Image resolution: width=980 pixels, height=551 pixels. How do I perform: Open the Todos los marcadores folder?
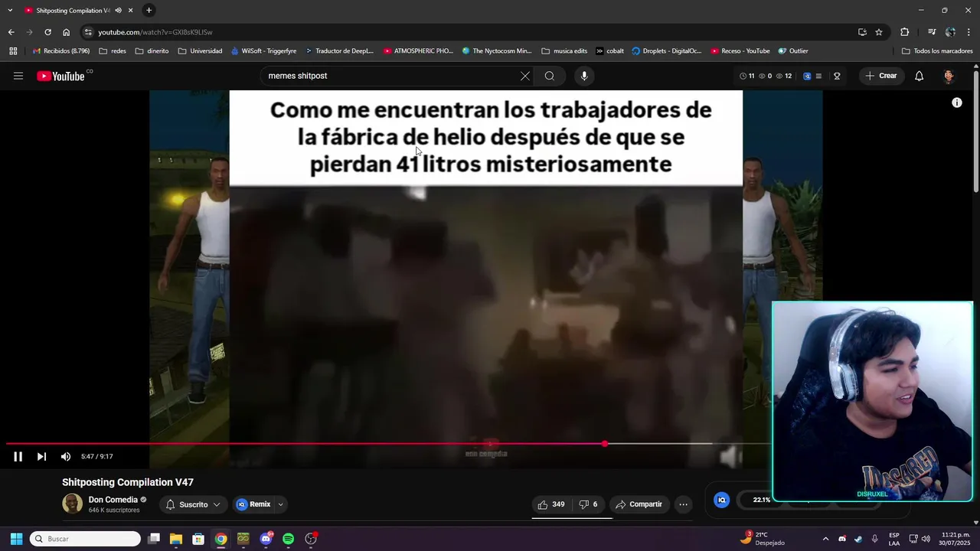coord(937,51)
